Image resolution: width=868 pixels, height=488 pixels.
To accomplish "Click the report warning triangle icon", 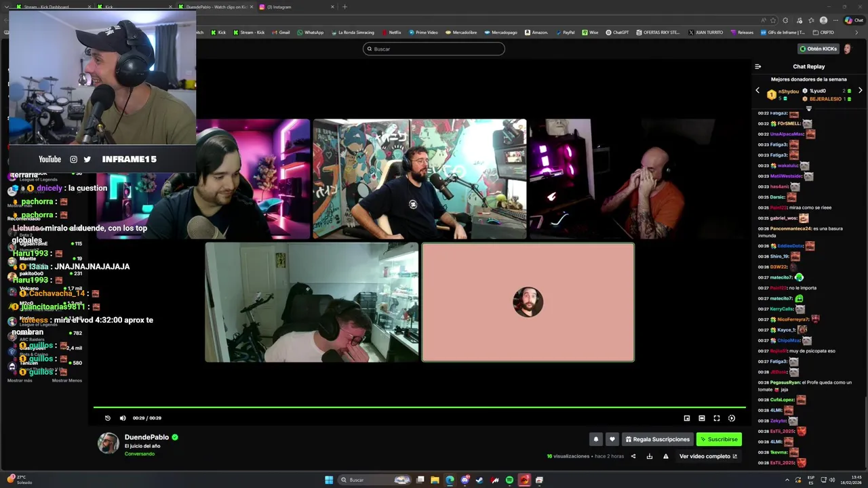I will [666, 456].
